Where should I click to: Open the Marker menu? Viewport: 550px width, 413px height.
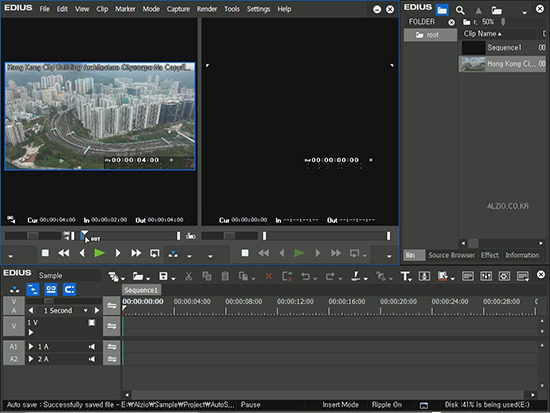(125, 9)
